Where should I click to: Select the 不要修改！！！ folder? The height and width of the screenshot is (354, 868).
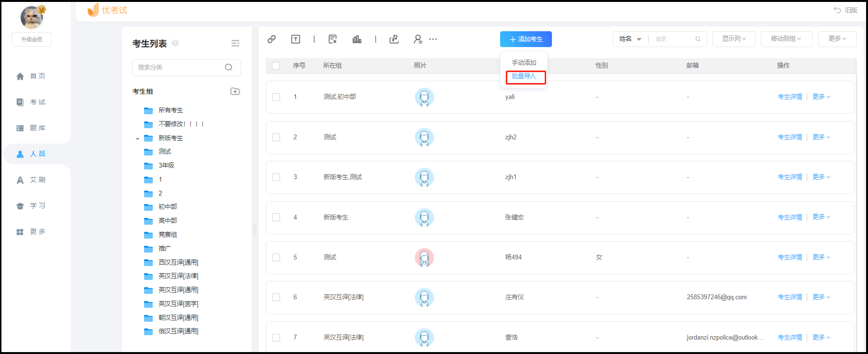(174, 124)
